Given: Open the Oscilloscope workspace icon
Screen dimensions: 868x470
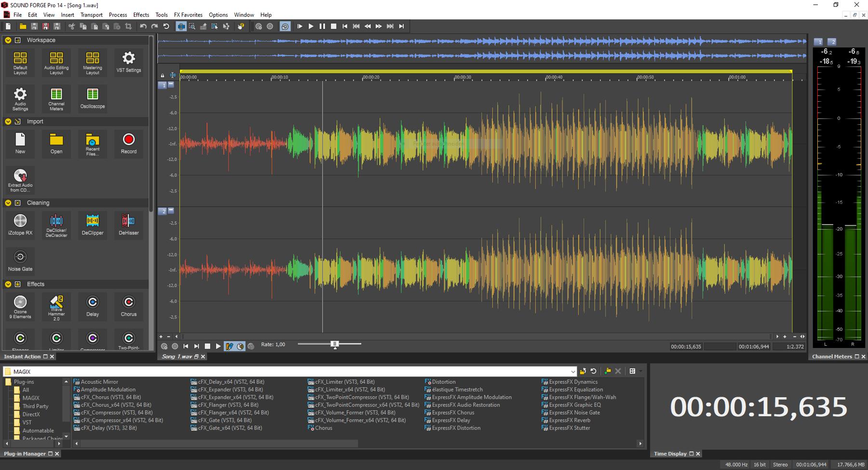Looking at the screenshot, I should (92, 98).
